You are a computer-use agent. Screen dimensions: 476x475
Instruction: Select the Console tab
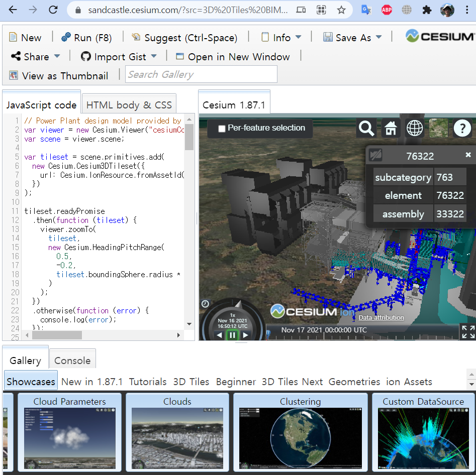point(72,361)
